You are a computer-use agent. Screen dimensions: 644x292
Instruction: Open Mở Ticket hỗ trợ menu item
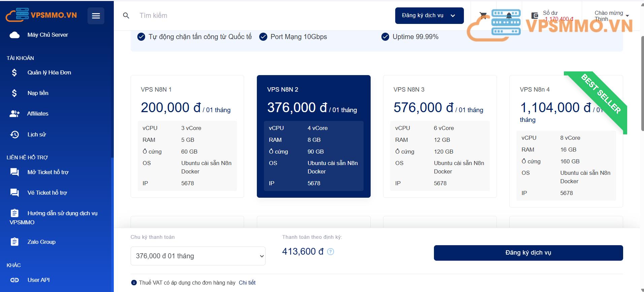click(48, 172)
